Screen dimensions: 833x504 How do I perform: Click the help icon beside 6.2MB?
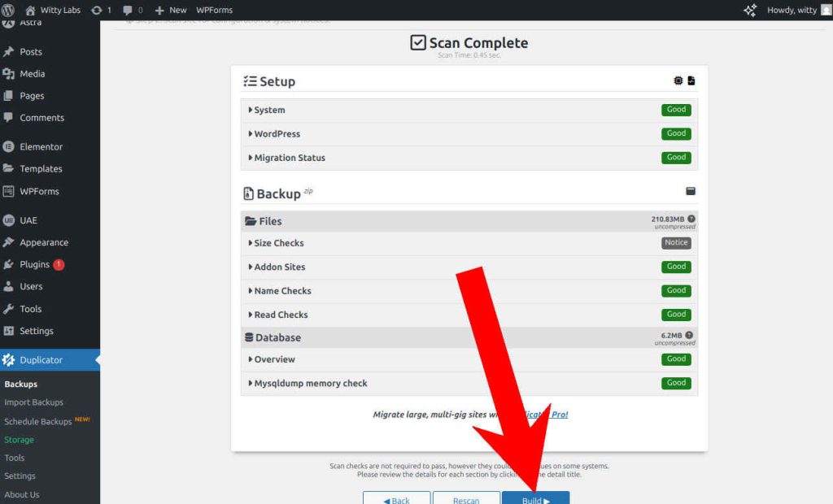pos(689,335)
